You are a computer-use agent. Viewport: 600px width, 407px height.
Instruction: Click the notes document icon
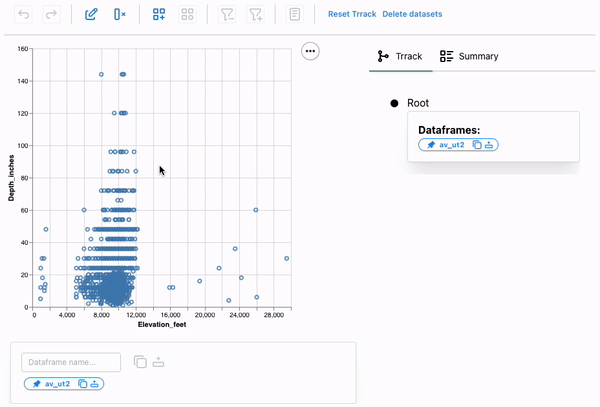[x=295, y=15]
